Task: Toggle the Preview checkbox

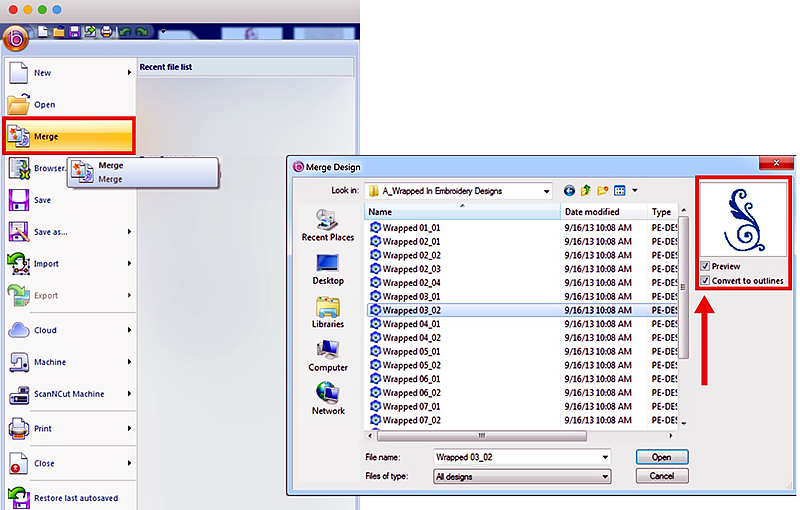Action: [706, 267]
